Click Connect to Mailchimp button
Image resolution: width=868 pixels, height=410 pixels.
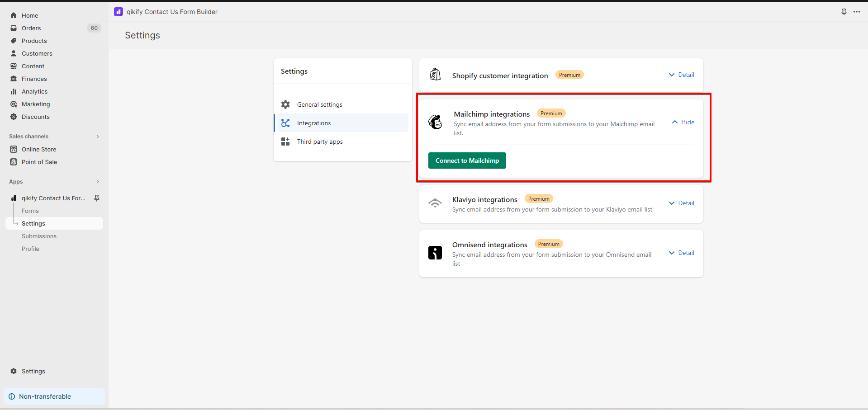467,160
